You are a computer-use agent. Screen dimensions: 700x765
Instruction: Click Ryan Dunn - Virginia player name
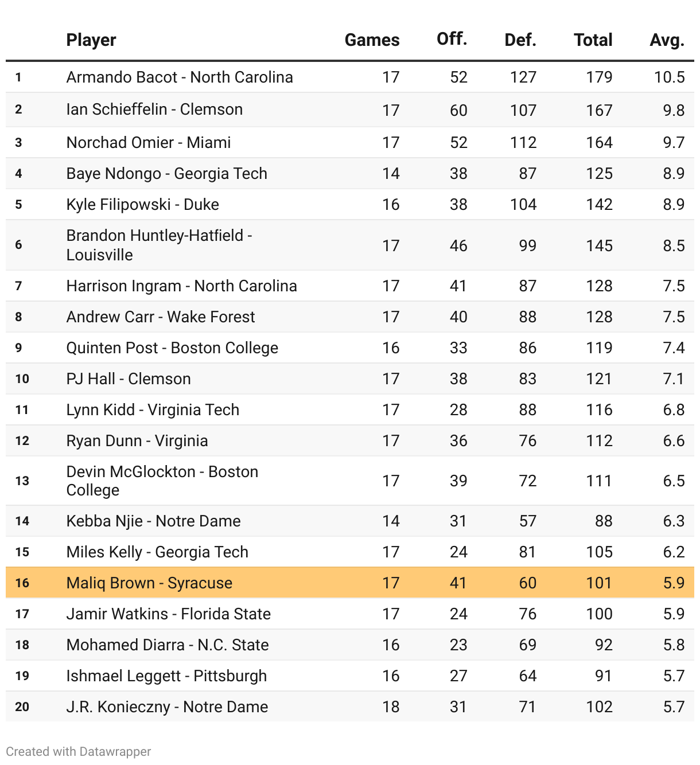[x=137, y=440]
